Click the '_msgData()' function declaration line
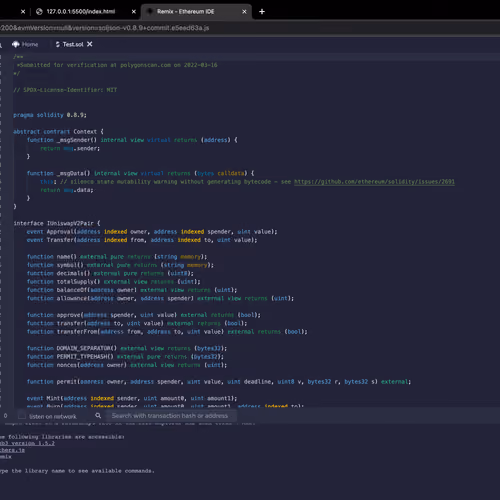The width and height of the screenshot is (500, 500). [x=140, y=173]
